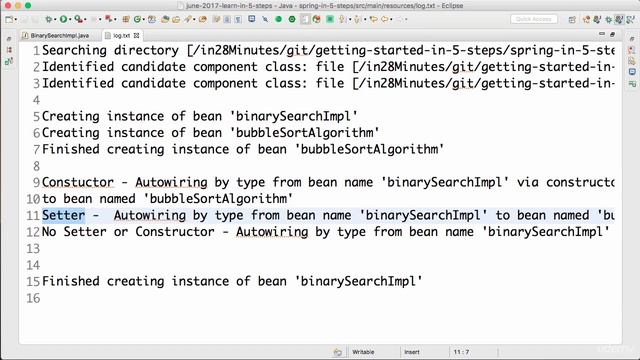640x360 pixels.
Task: Click the Debug bug icon
Action: (49, 19)
